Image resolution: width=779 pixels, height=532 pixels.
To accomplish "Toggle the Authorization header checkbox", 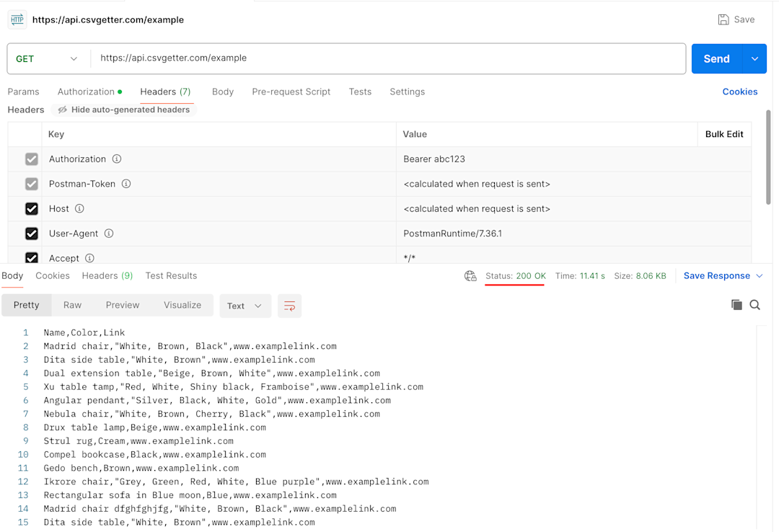I will pos(31,159).
